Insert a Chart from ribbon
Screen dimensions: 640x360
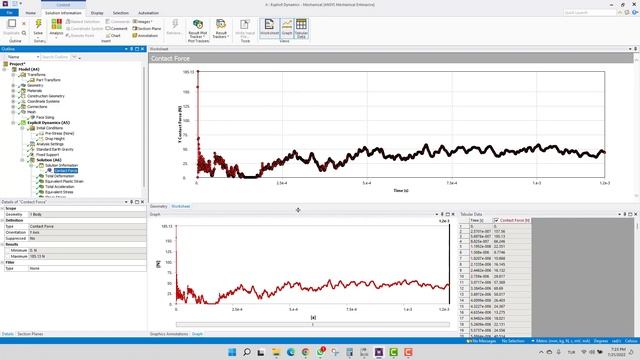pos(113,36)
